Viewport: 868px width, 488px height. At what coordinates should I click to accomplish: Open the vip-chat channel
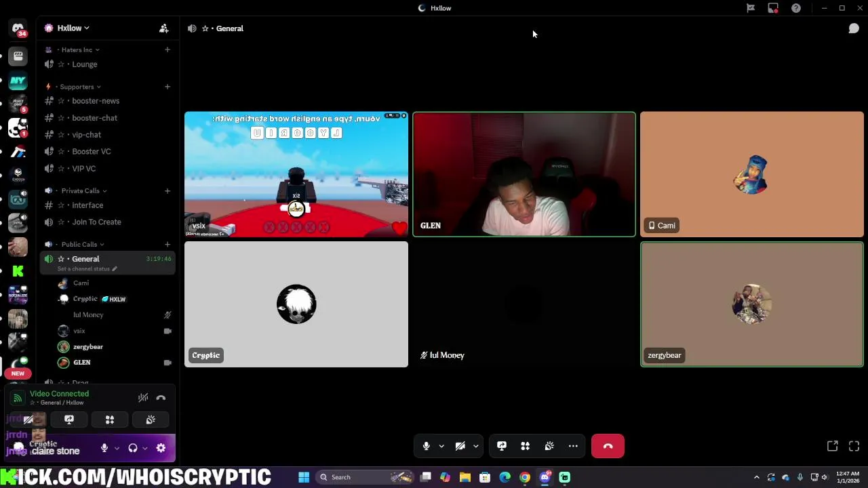[108, 135]
